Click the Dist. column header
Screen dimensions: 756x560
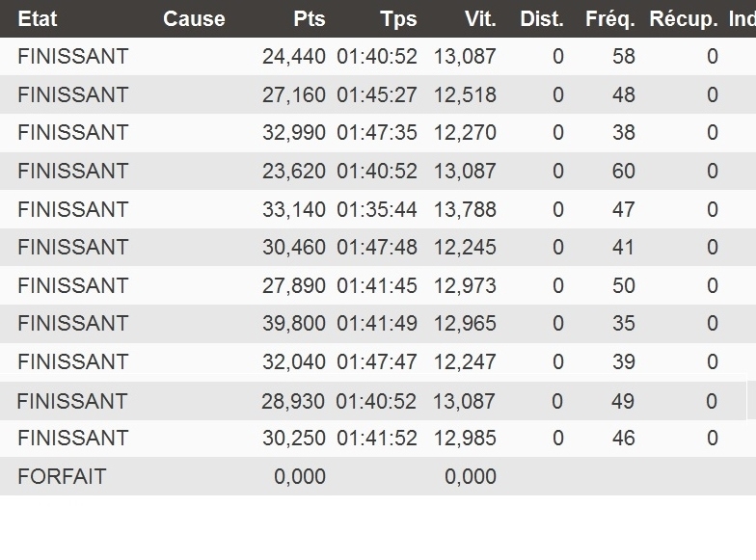pyautogui.click(x=541, y=18)
